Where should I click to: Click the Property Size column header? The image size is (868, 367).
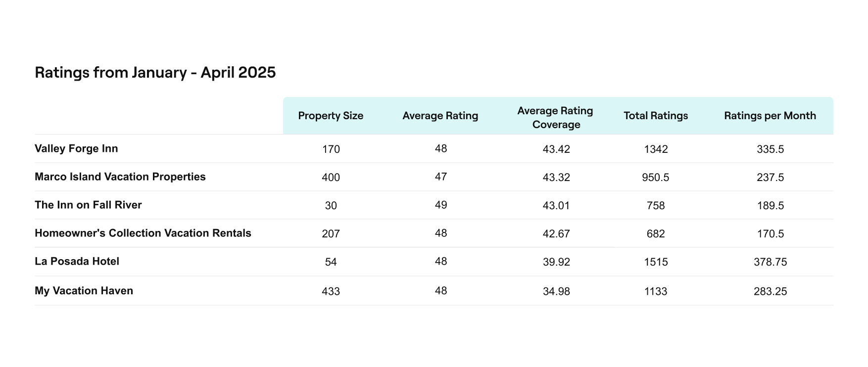331,116
